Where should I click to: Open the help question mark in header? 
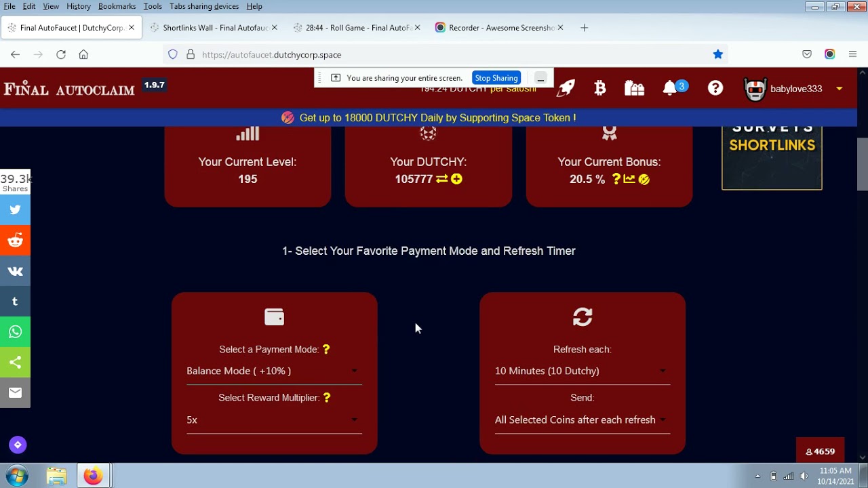[x=715, y=87]
